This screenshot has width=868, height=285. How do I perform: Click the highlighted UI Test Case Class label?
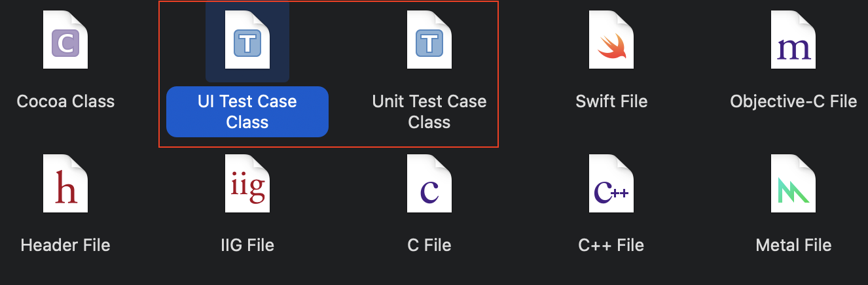pyautogui.click(x=247, y=112)
